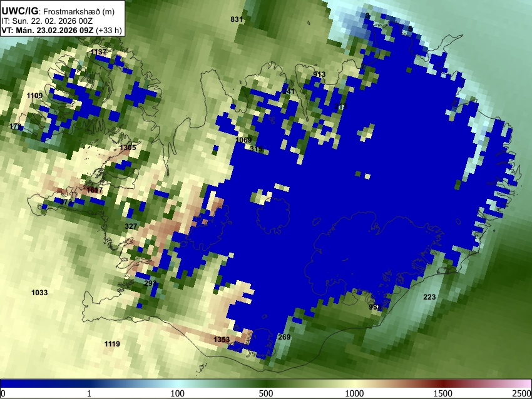Click the "327" value label on the map
The width and height of the screenshot is (532, 399).
[x=131, y=226]
